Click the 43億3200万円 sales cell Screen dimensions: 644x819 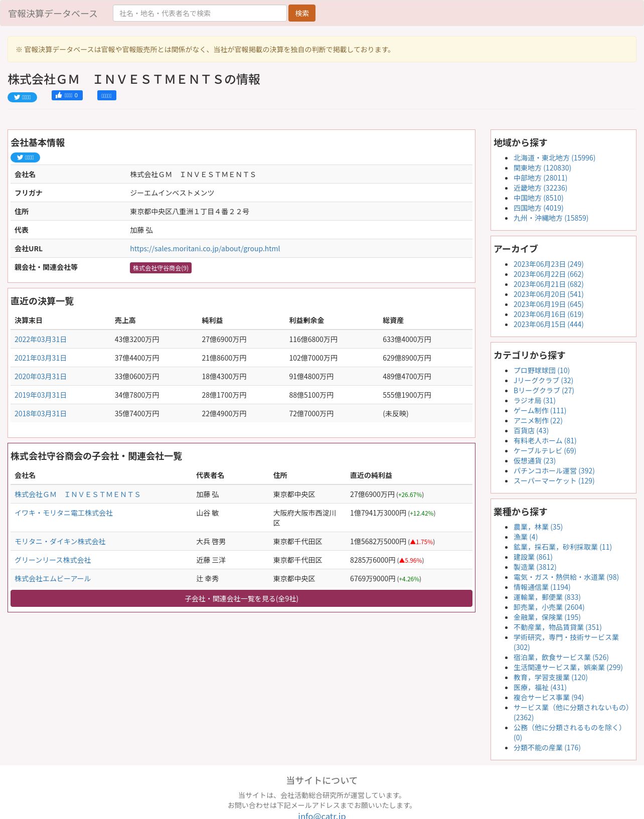[137, 340]
